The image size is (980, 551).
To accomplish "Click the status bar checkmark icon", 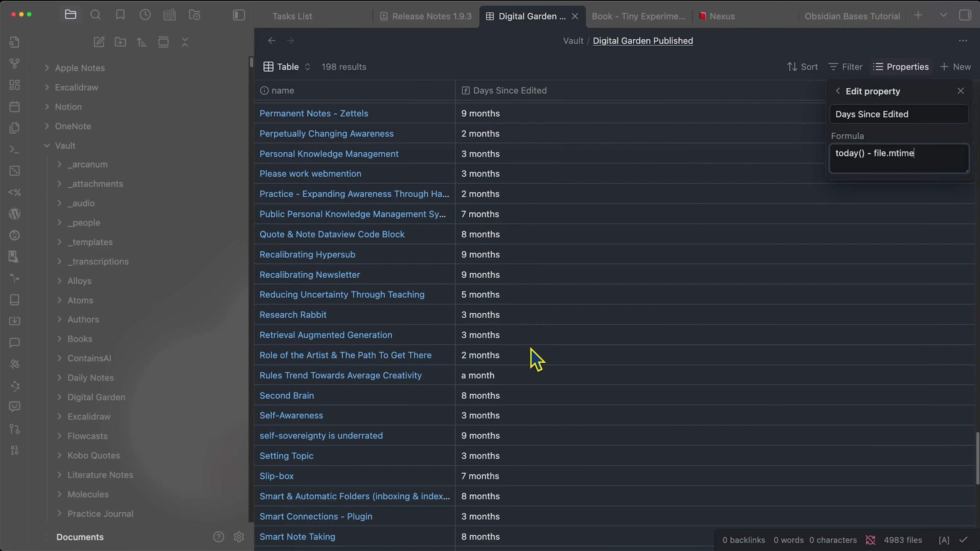I will tap(964, 540).
